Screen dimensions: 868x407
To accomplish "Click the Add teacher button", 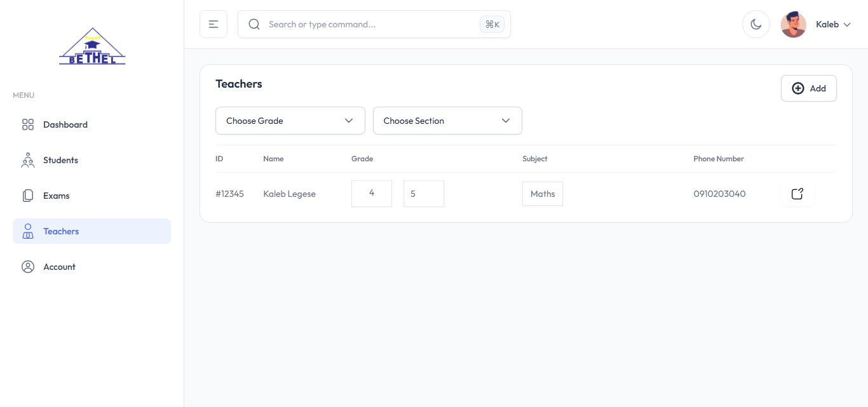I will click(808, 88).
